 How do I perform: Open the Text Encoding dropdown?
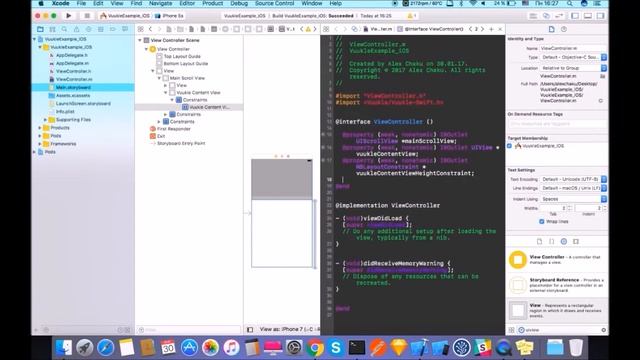[573, 179]
